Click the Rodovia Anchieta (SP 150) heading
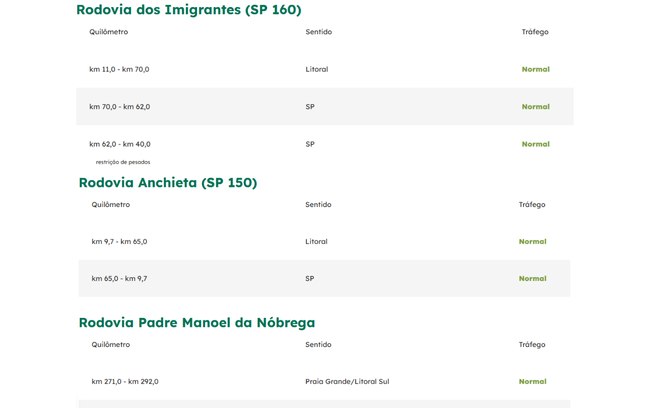 pos(168,183)
